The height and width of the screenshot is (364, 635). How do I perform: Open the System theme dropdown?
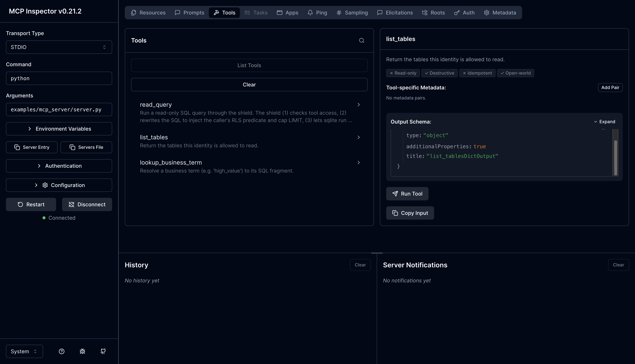coord(25,351)
